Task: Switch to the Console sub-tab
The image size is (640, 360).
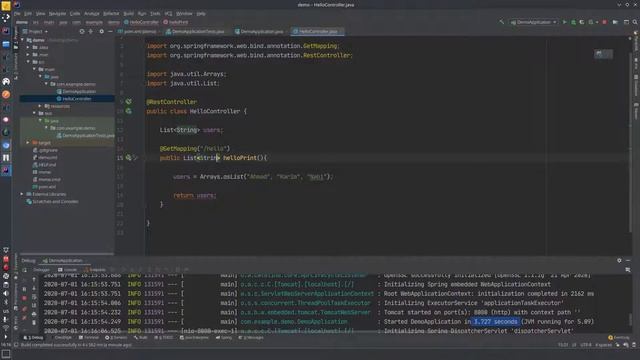Action: click(67, 270)
